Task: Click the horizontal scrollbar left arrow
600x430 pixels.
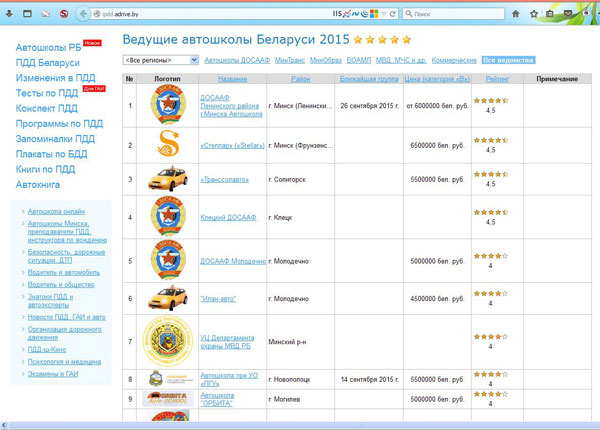Action: pyautogui.click(x=4, y=425)
